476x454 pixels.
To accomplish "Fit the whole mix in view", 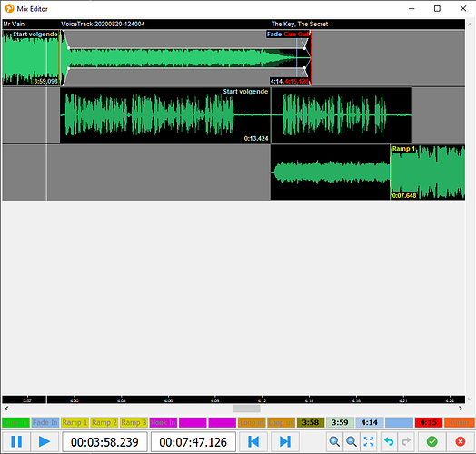I will tap(368, 441).
